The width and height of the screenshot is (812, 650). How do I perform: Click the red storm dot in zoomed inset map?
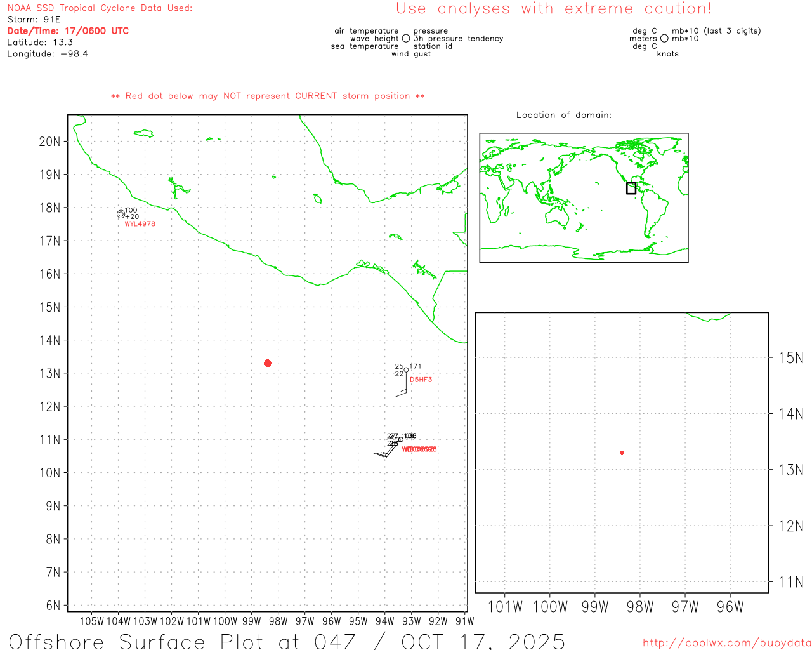622,453
